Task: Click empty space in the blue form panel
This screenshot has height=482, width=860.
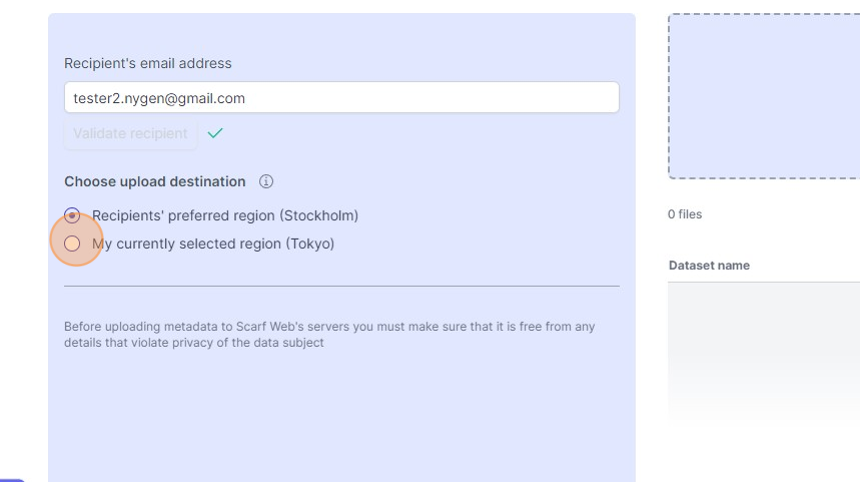Action: coord(341,420)
